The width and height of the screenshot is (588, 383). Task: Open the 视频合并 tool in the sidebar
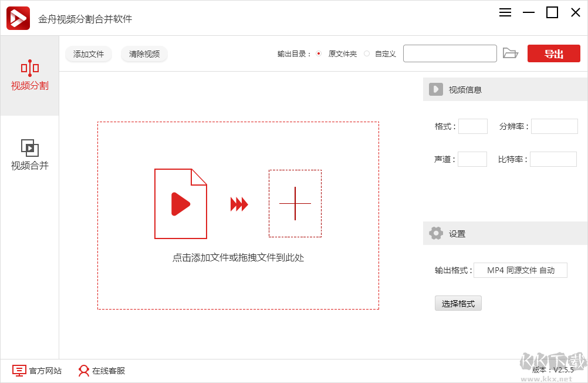pos(29,154)
